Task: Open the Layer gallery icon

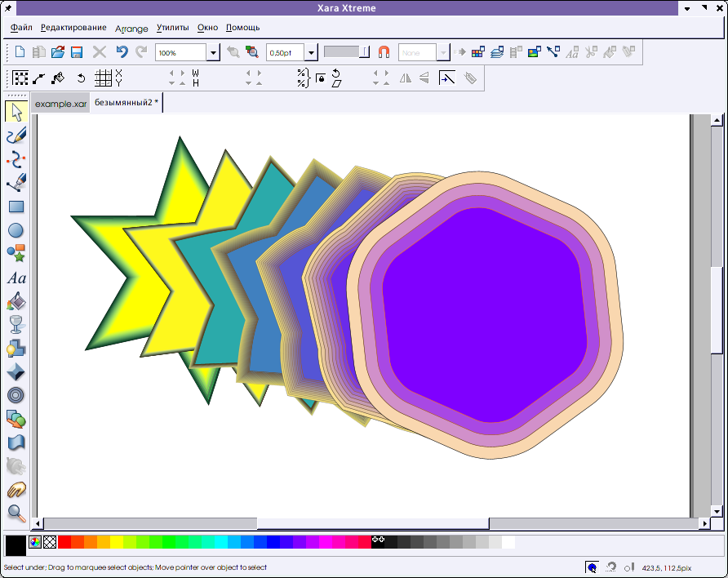Action: click(496, 52)
